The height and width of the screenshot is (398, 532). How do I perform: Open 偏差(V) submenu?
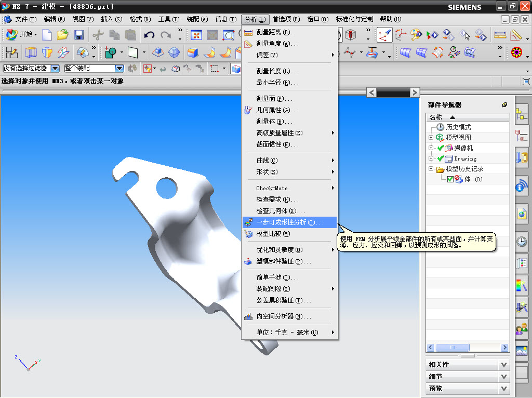pyautogui.click(x=289, y=55)
